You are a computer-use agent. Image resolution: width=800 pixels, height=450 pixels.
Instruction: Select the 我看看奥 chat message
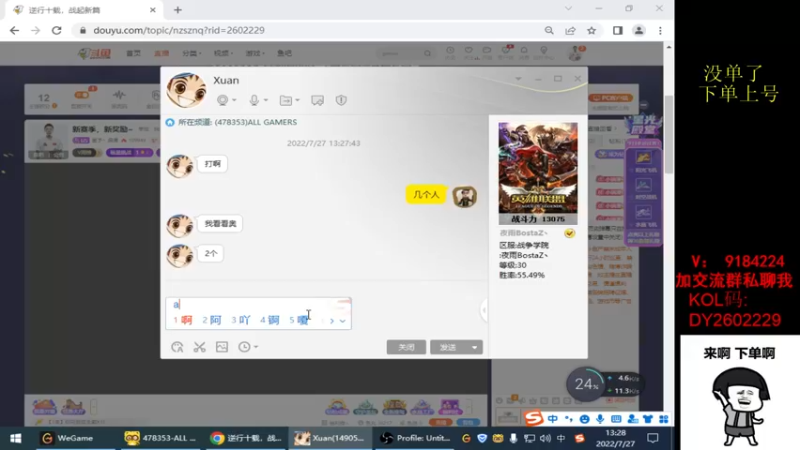[220, 223]
